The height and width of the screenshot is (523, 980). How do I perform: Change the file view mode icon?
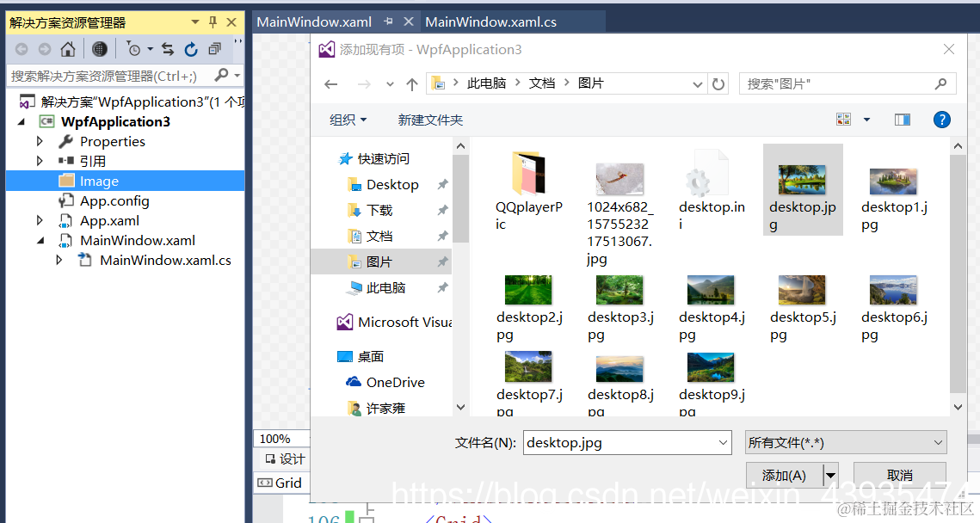(844, 119)
